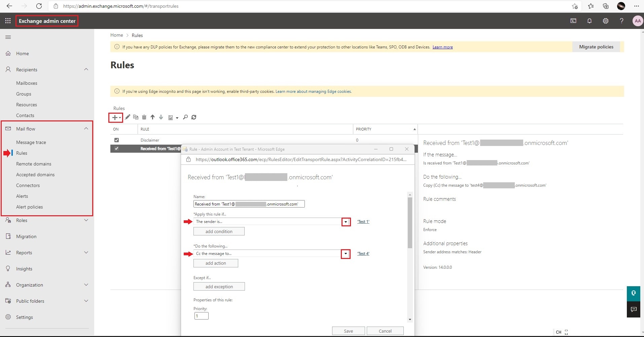This screenshot has height=337, width=644.
Task: Add this page to favorites star
Action: pyautogui.click(x=575, y=6)
